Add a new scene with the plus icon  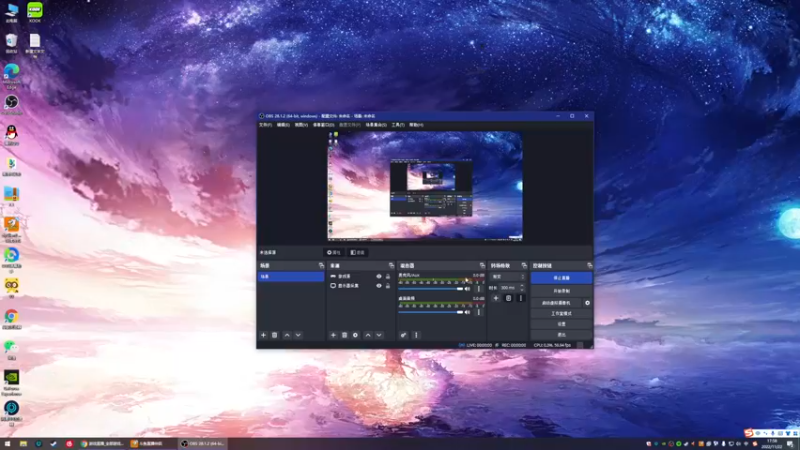click(263, 335)
